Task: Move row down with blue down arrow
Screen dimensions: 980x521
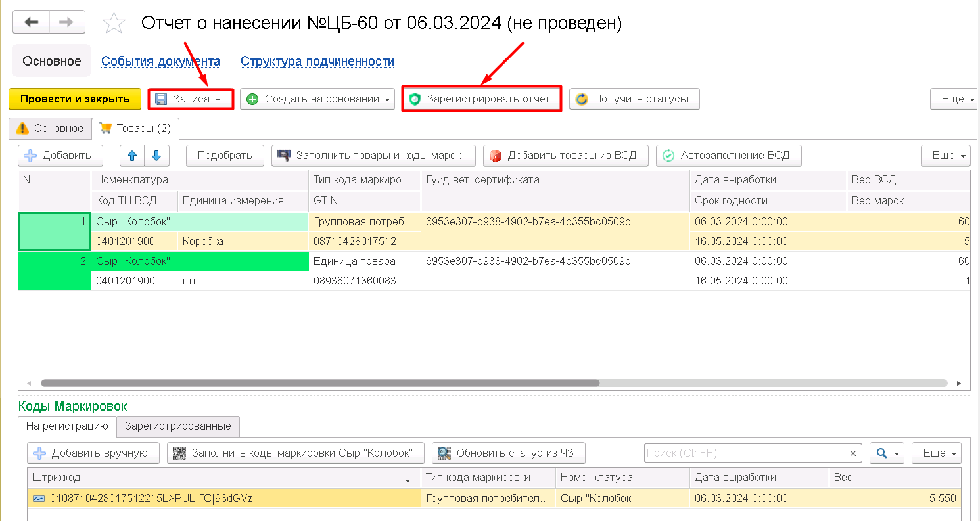Action: 156,156
